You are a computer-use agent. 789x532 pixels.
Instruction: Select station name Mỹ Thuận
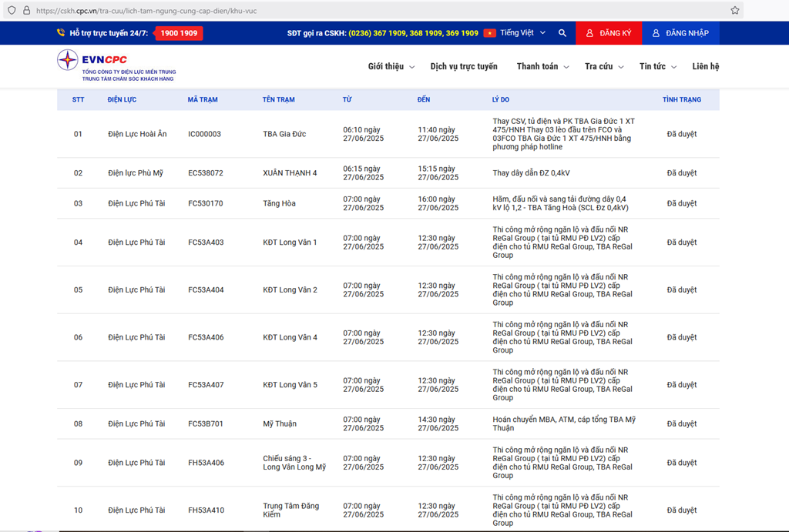(x=280, y=424)
